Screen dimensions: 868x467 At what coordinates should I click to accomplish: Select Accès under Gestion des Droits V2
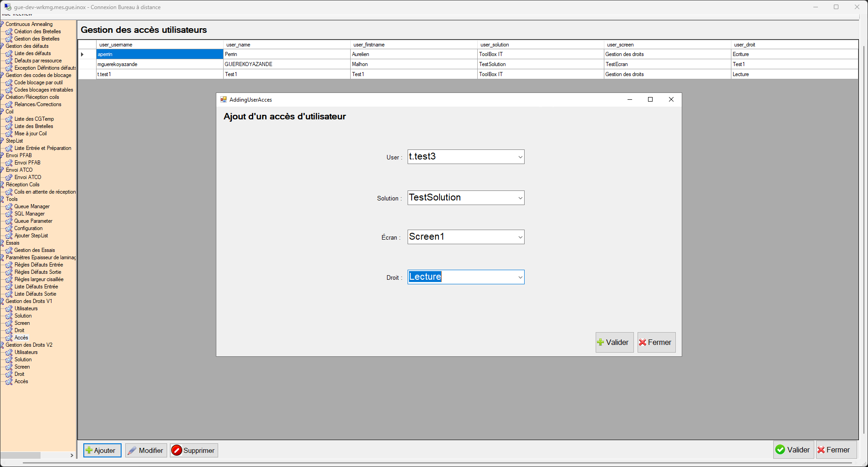[21, 382]
